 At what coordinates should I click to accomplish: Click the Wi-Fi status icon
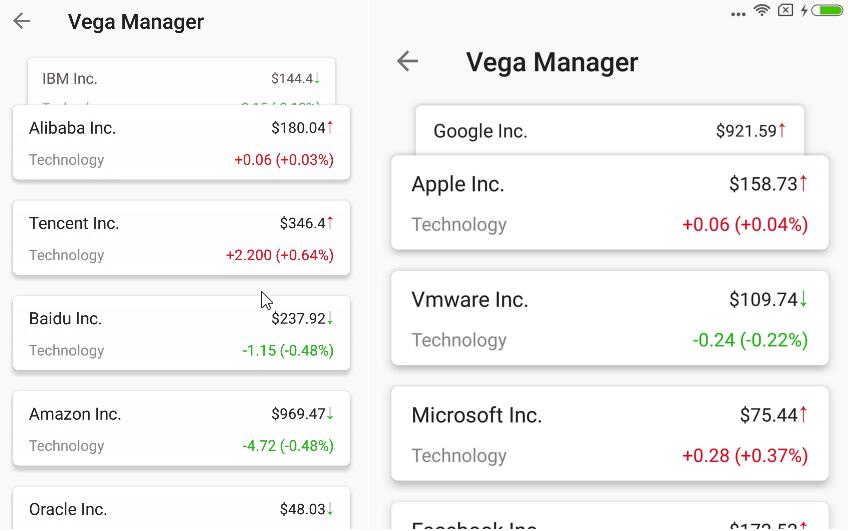coord(762,10)
